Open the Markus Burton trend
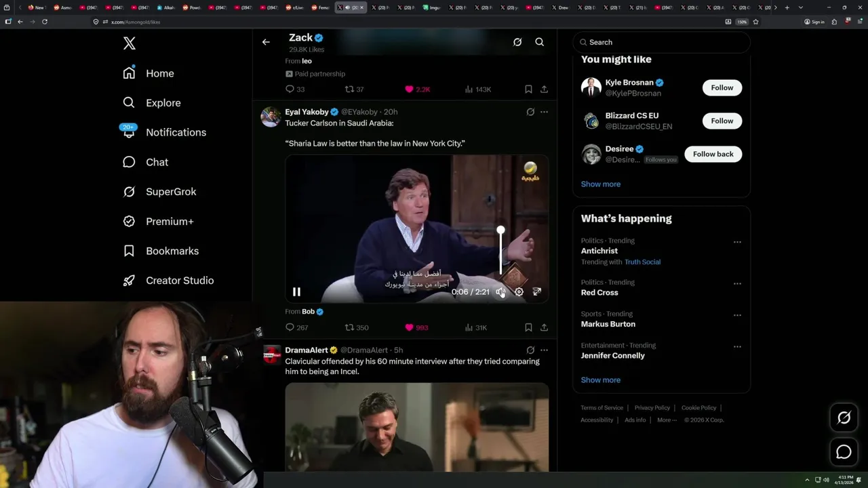This screenshot has height=488, width=868. (x=608, y=324)
